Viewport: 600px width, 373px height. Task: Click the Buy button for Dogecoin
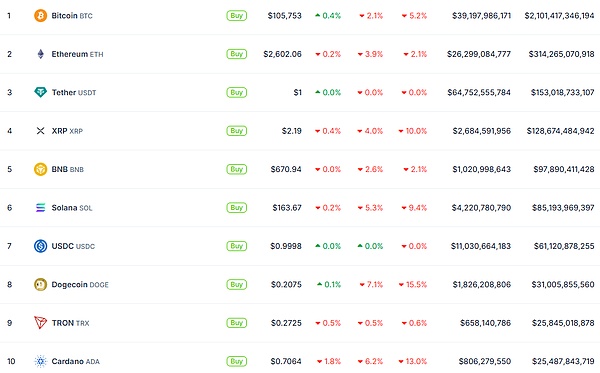236,285
